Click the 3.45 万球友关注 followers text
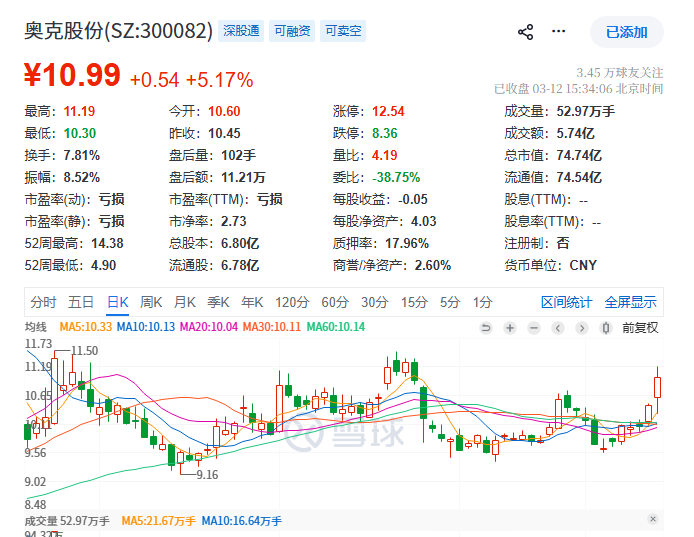 point(620,73)
